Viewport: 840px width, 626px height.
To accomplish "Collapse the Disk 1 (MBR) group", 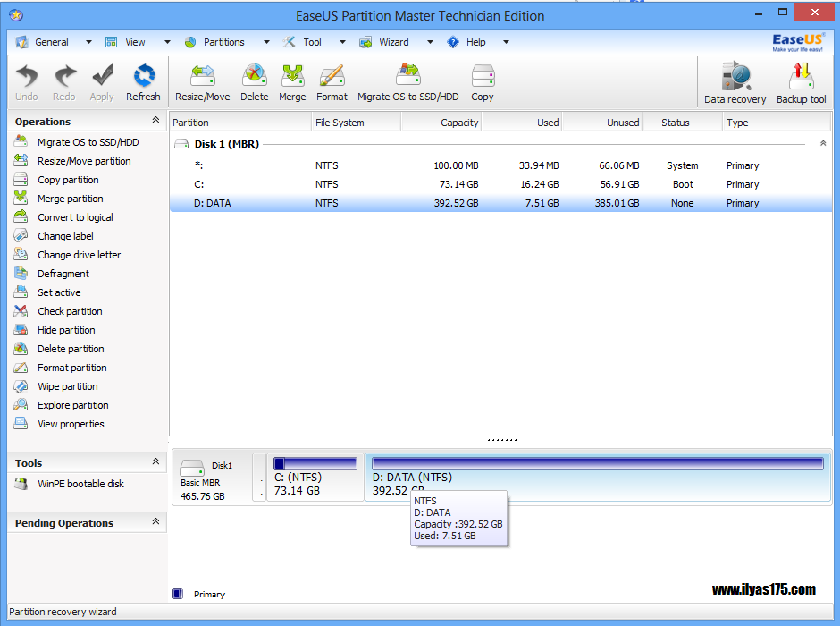I will click(x=823, y=144).
